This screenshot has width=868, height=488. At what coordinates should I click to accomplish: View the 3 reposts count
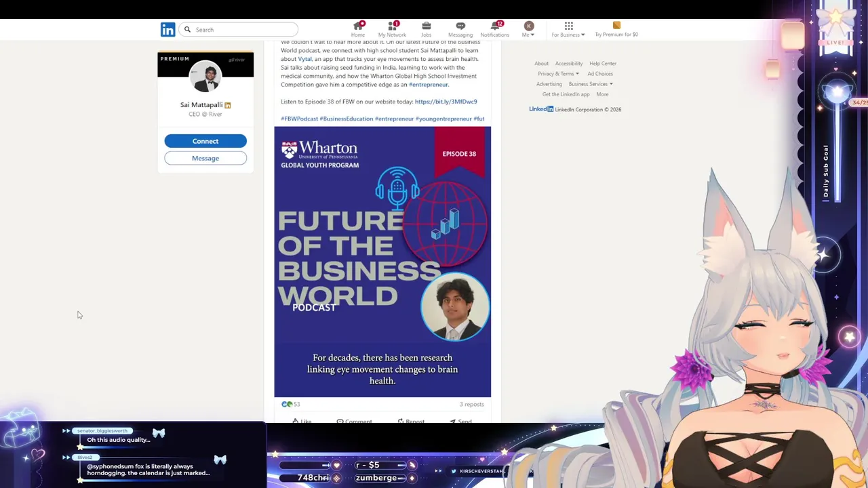pyautogui.click(x=471, y=405)
